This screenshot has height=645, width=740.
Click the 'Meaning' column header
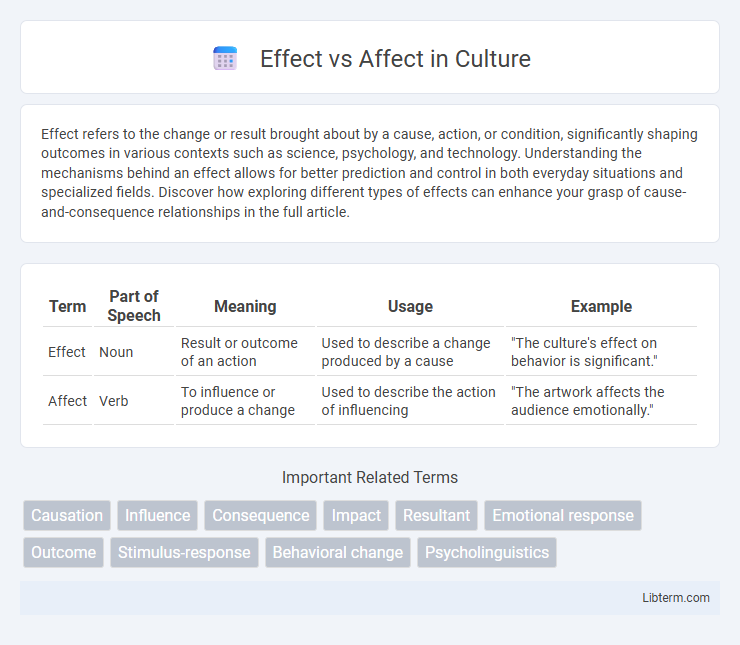245,306
